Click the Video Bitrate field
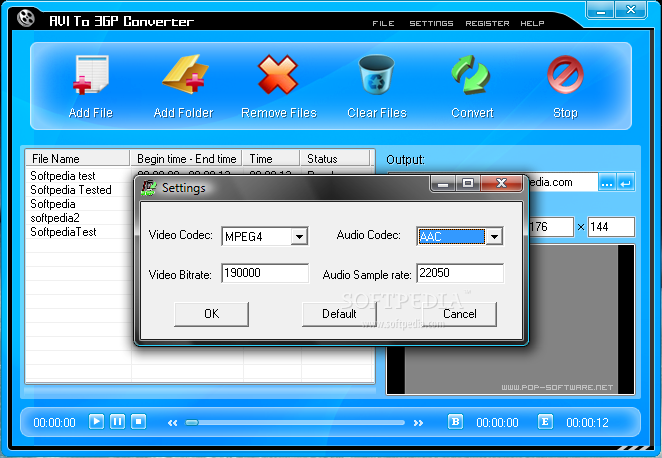662x458 pixels. [265, 273]
